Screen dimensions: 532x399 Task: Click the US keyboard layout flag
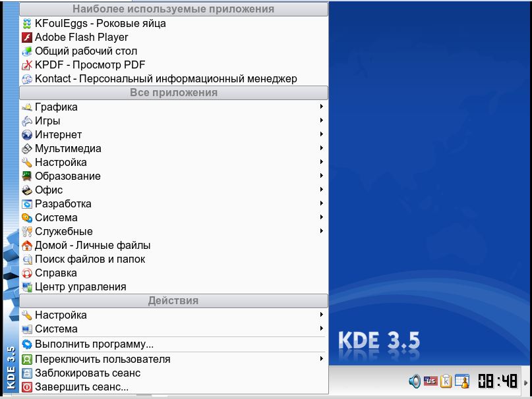430,381
